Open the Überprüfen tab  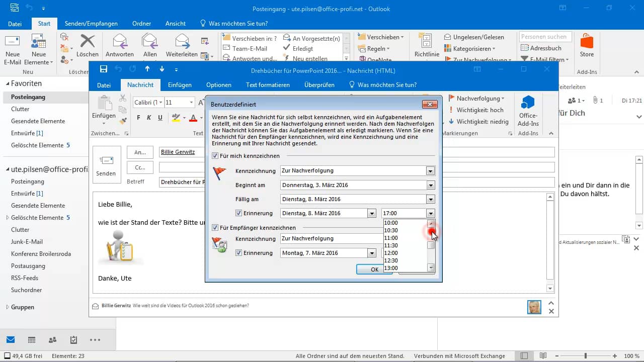(319, 85)
